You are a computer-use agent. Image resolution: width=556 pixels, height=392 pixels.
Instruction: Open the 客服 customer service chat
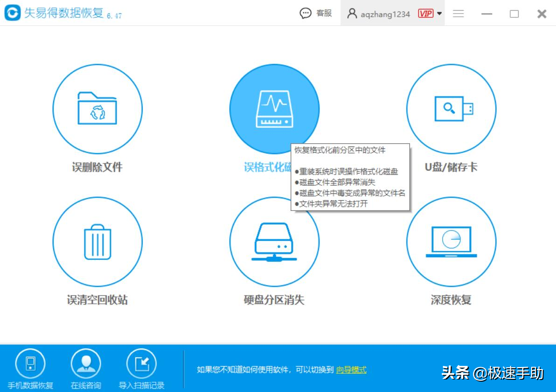coord(315,13)
